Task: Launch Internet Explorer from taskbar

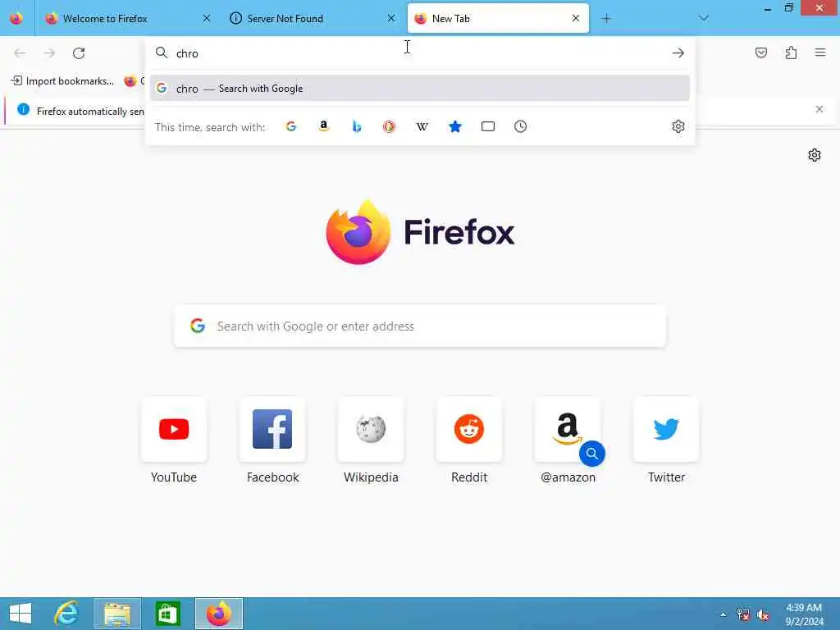Action: [x=67, y=614]
